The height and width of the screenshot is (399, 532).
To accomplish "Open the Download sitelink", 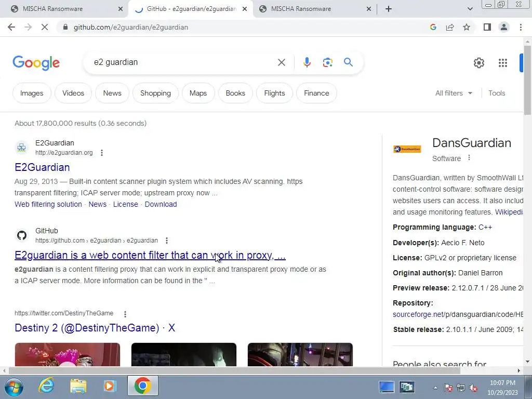I will [161, 204].
